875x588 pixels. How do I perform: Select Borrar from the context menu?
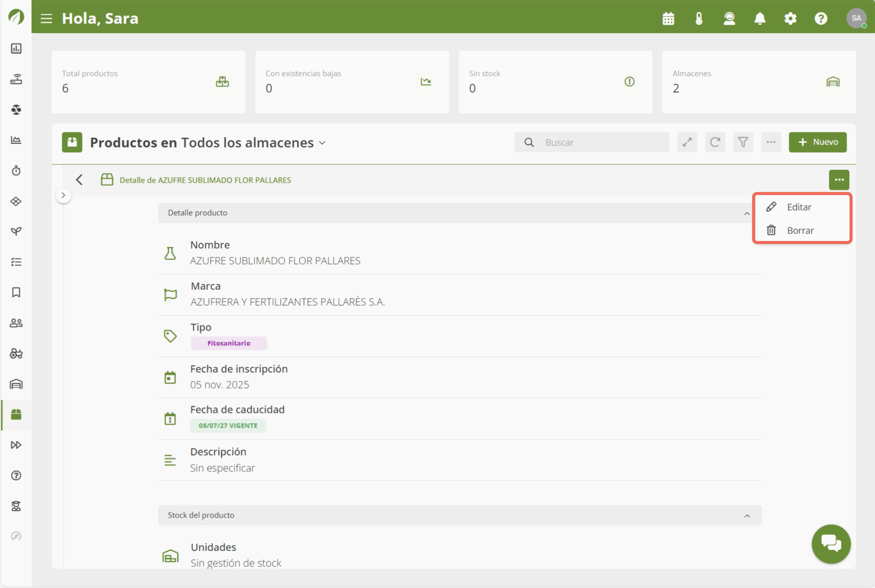tap(800, 230)
